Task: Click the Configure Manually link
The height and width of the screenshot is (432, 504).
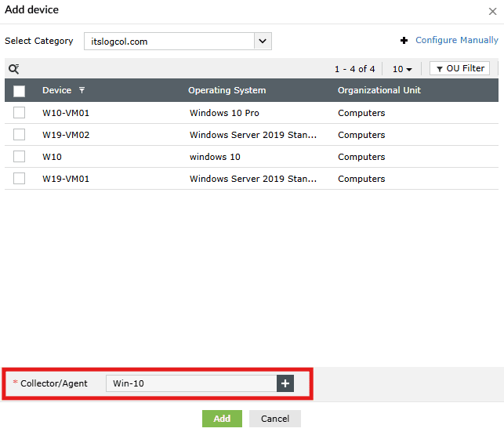Action: tap(457, 40)
